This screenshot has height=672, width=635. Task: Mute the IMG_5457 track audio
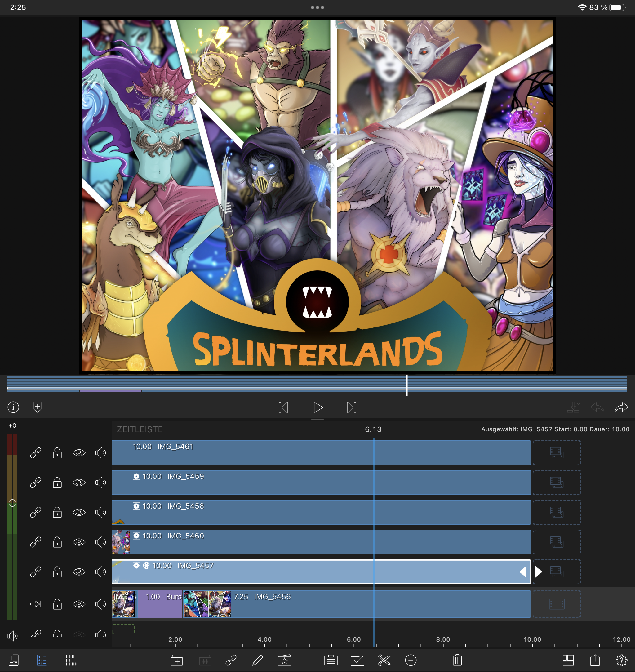pos(100,572)
